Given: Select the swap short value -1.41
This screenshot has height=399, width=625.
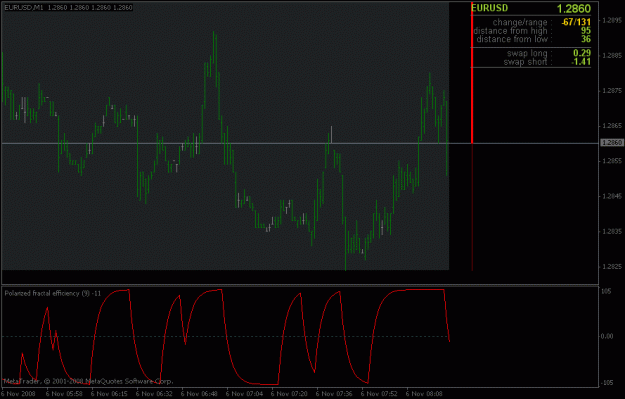Looking at the screenshot, I should pos(580,62).
